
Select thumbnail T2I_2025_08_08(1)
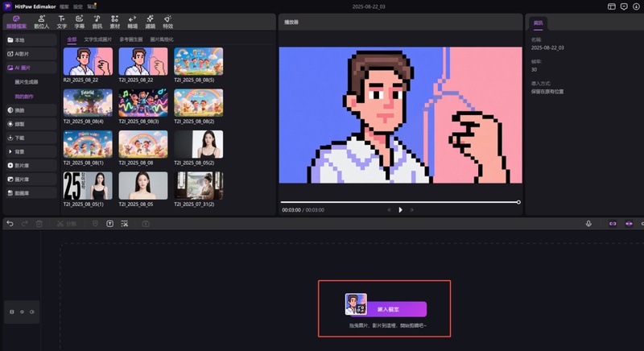point(88,144)
